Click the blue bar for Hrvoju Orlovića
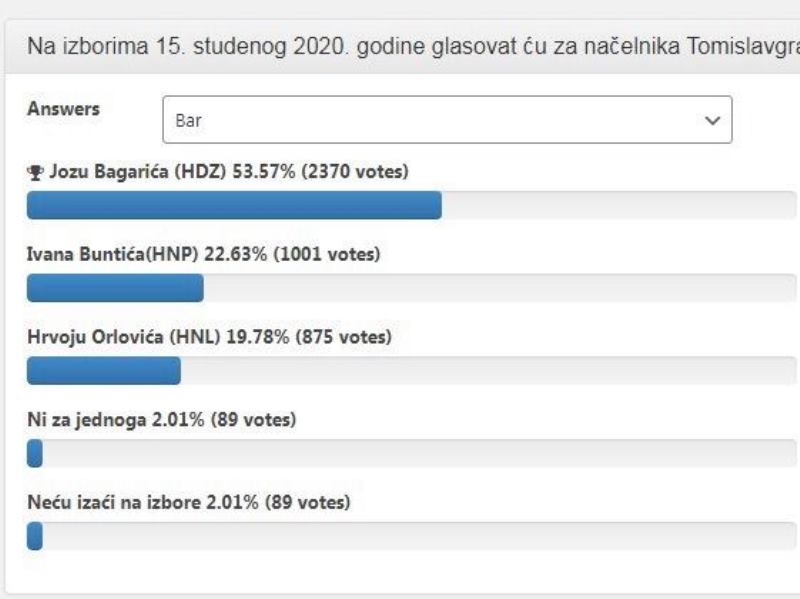 click(x=104, y=370)
